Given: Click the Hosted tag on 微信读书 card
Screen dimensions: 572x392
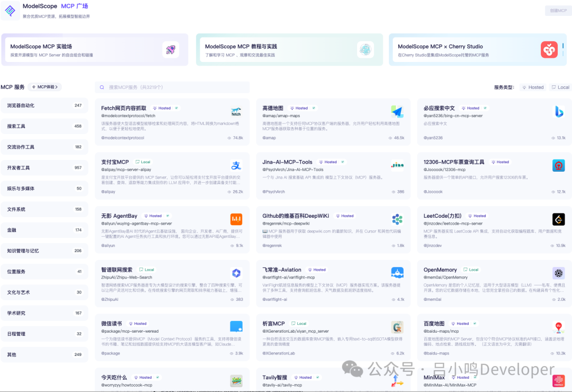Looking at the screenshot, I should (x=138, y=323).
